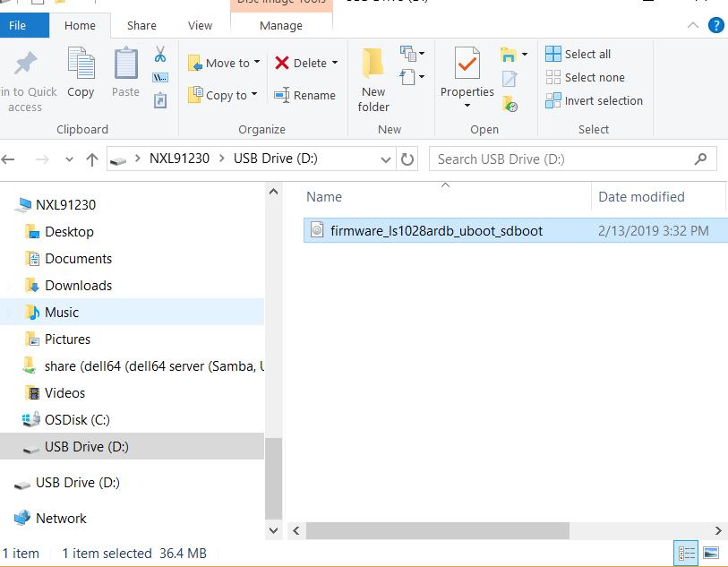Viewport: 728px width, 567px height.
Task: Click Invert selection in Select group
Action: point(594,100)
